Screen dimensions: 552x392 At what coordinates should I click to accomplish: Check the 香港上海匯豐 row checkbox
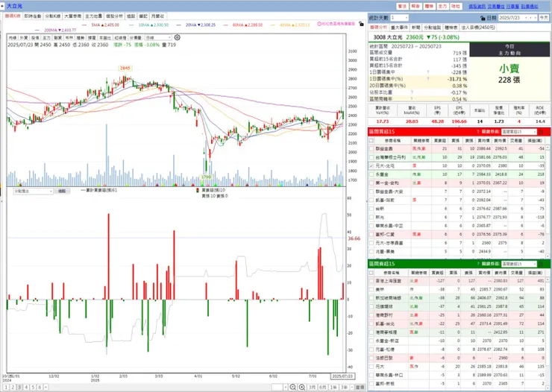(371, 281)
